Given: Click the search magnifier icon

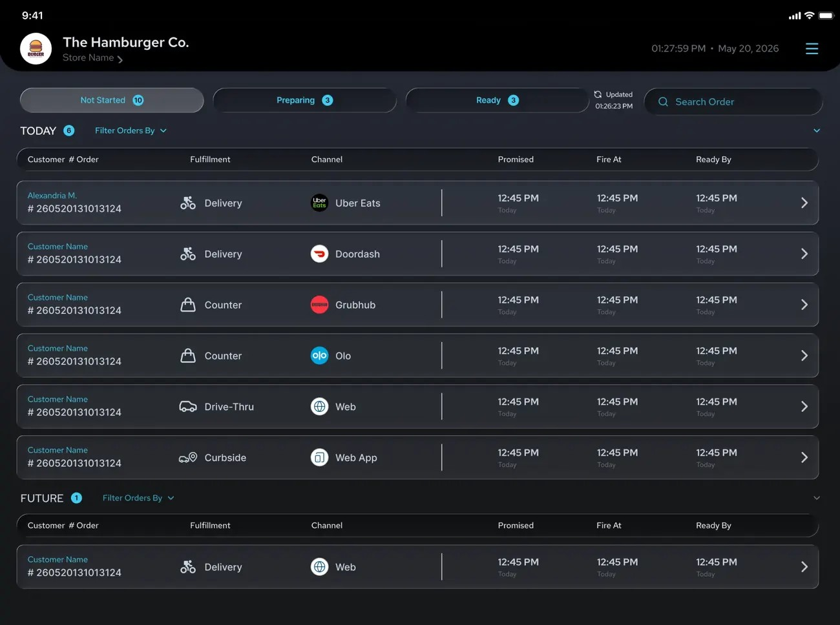Looking at the screenshot, I should pyautogui.click(x=663, y=102).
